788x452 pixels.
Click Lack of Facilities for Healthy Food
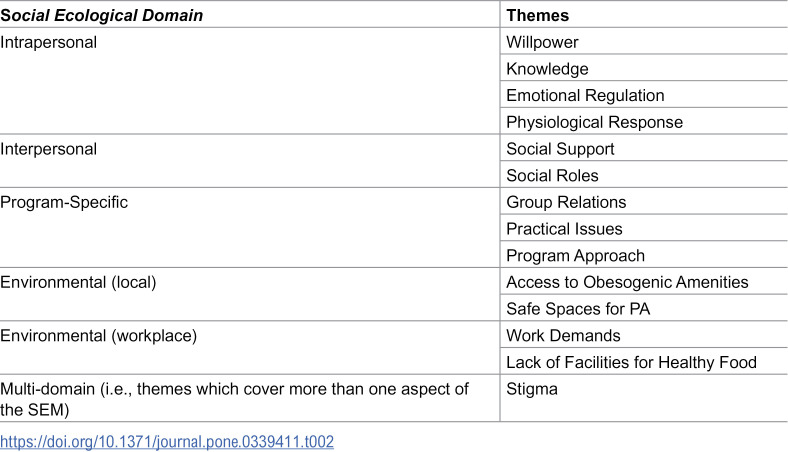631,362
